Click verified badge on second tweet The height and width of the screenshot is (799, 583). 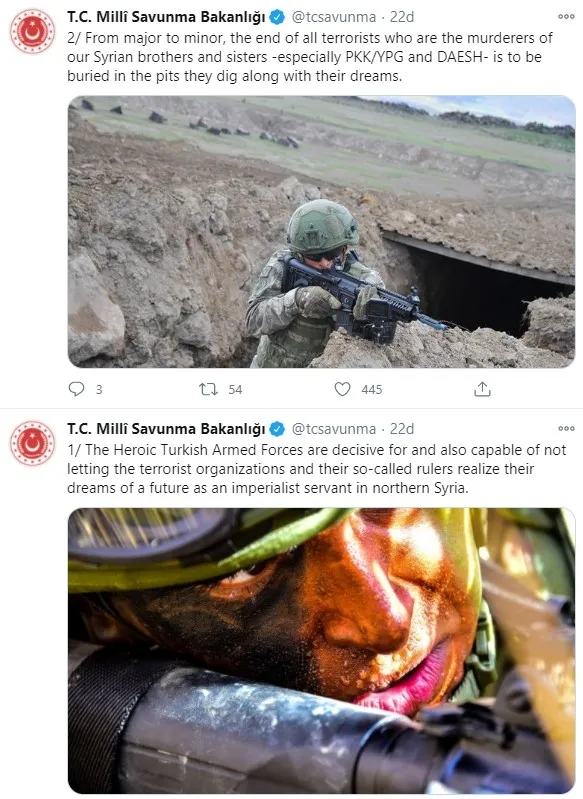click(277, 429)
